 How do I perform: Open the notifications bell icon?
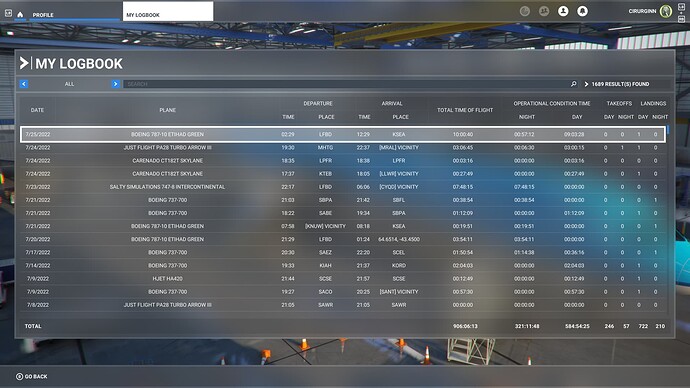[x=582, y=11]
